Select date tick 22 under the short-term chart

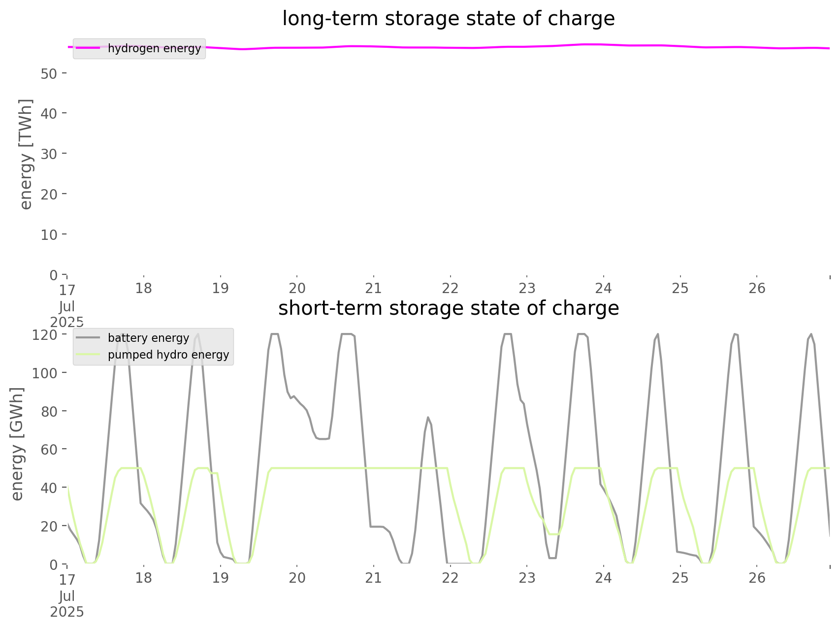450,578
